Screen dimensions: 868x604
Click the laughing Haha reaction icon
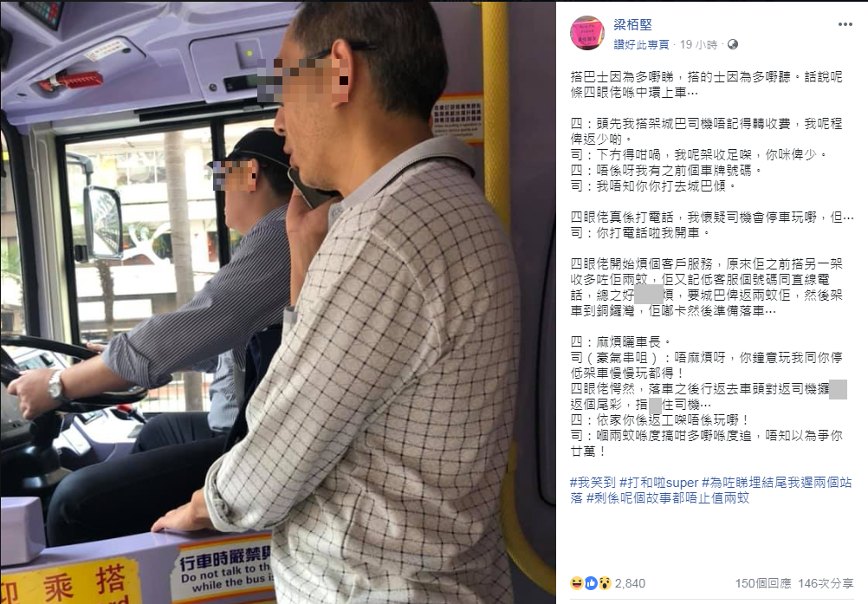coord(576,583)
